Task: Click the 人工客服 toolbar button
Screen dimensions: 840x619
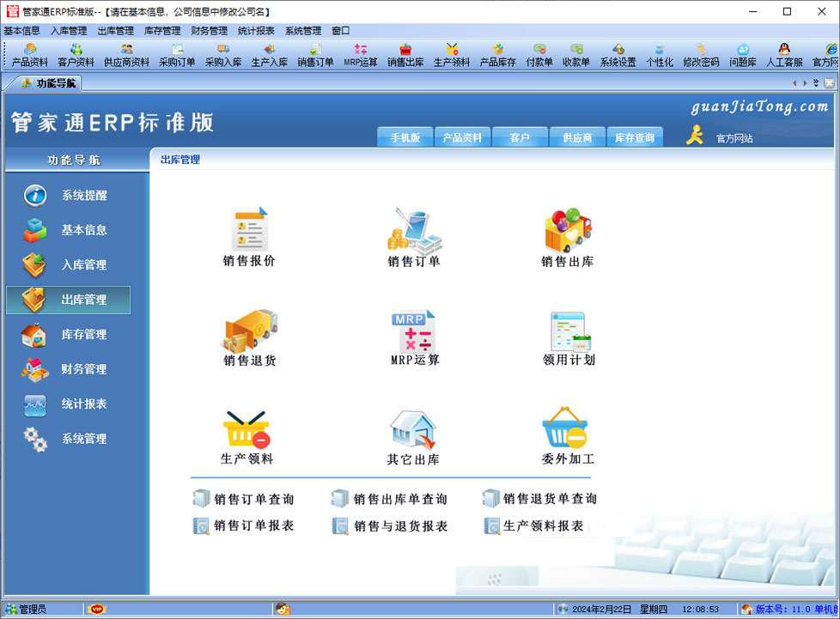Action: 783,56
